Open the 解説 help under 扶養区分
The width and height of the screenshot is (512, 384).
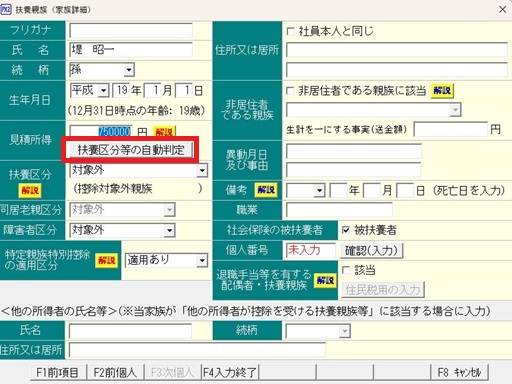point(30,190)
